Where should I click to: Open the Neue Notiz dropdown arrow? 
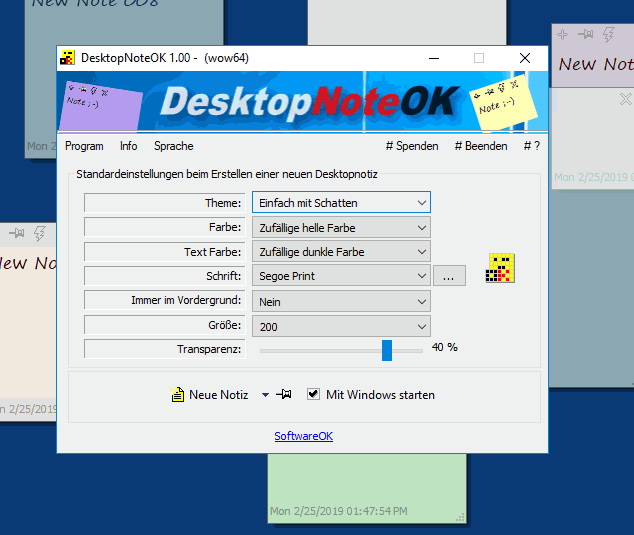(265, 395)
